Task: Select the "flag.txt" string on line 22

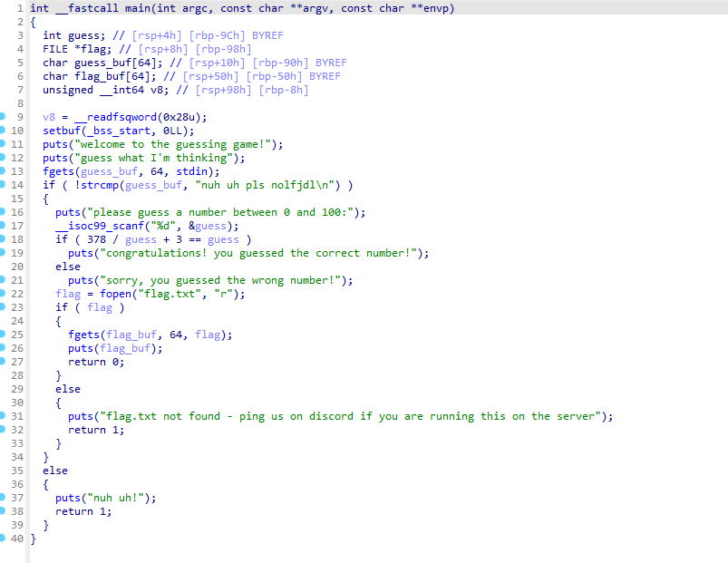Action: tap(169, 294)
